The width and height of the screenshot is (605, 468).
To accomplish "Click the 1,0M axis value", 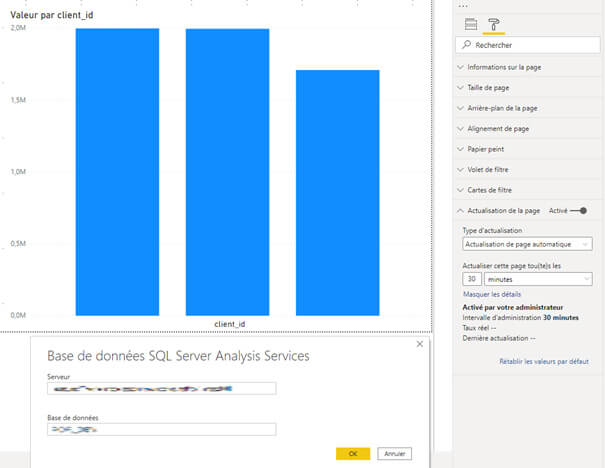I will pos(18,172).
